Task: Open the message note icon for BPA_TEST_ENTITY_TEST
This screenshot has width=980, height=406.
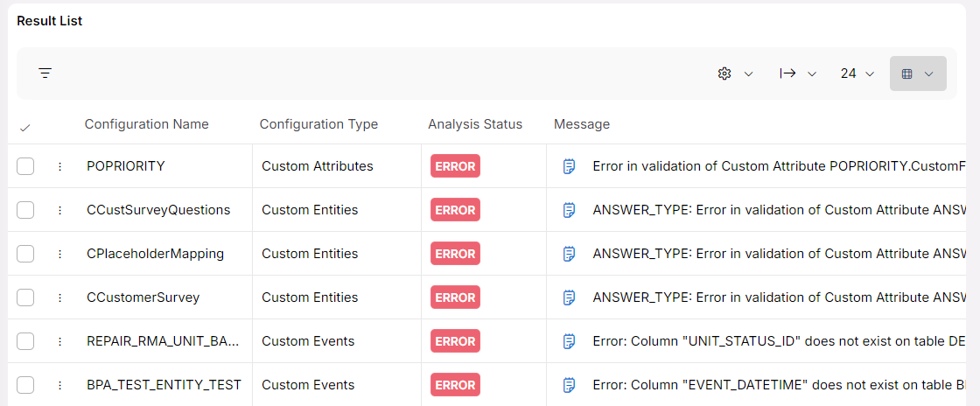Action: click(569, 385)
